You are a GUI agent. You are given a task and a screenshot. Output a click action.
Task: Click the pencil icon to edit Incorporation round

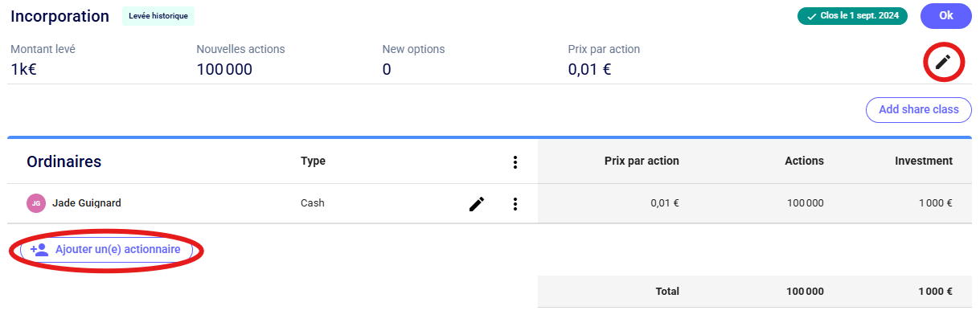tap(943, 63)
